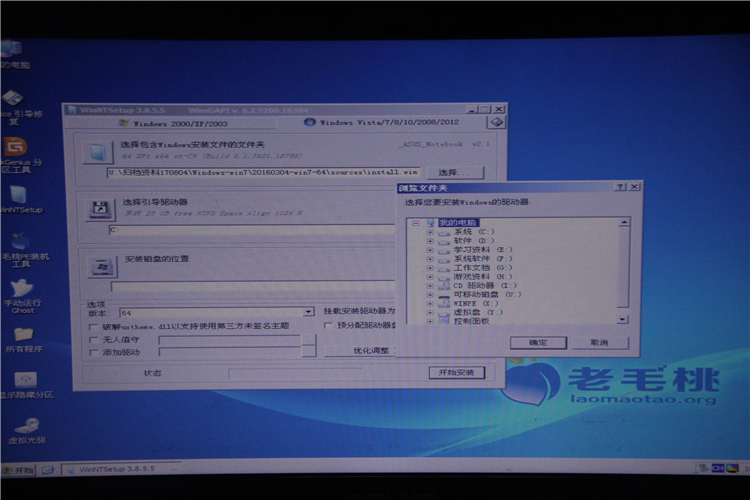Toggle 无人值守 checkbox

(93, 340)
